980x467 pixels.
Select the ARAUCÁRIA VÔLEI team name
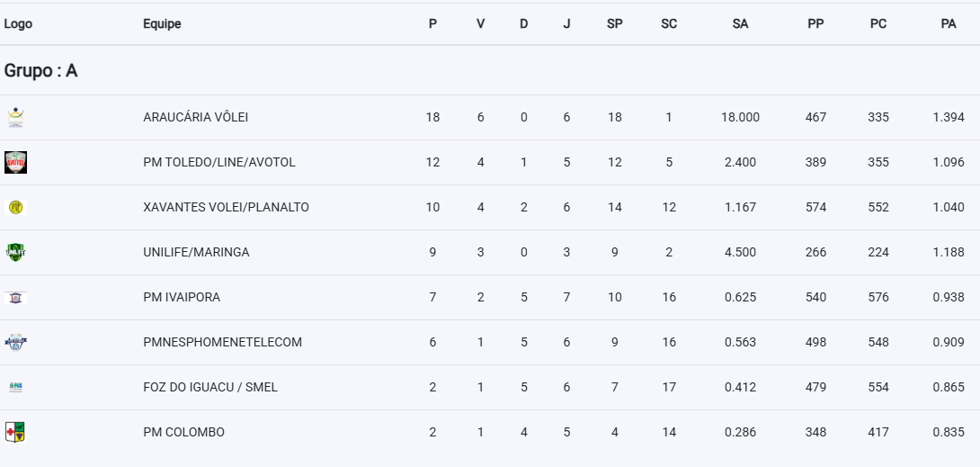click(196, 118)
